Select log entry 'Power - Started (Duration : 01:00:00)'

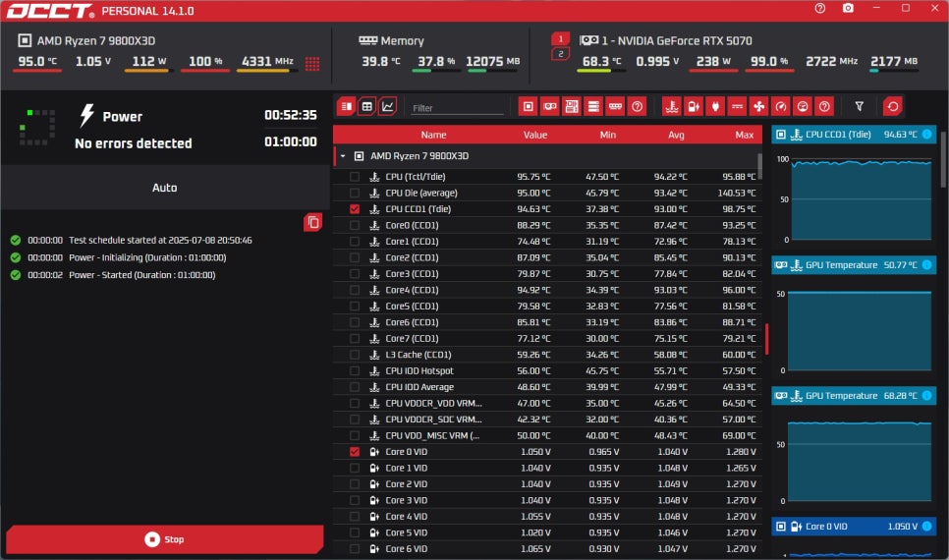tap(142, 275)
